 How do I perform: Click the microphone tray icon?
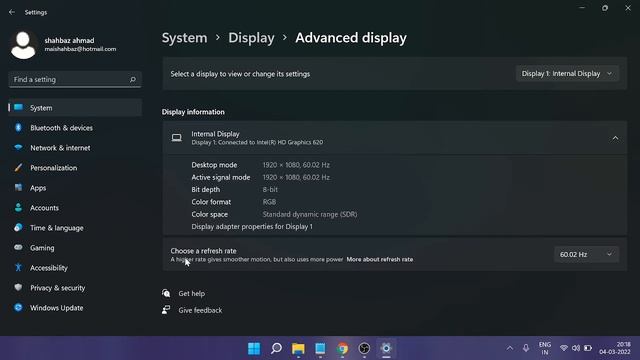(526, 348)
